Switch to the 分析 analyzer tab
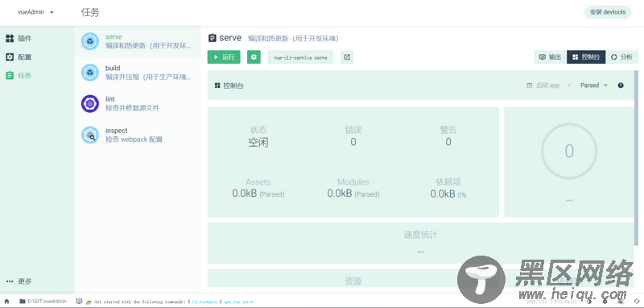The image size is (644, 308). (621, 57)
